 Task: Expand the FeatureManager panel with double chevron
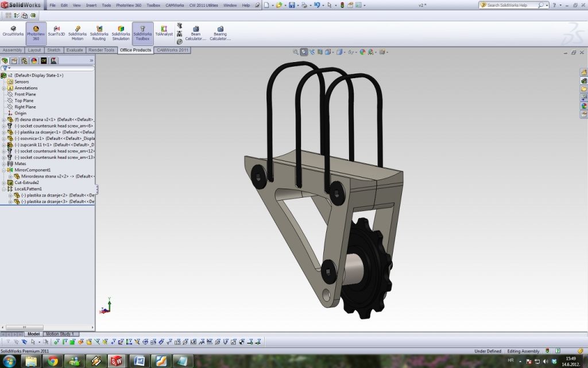pos(91,60)
